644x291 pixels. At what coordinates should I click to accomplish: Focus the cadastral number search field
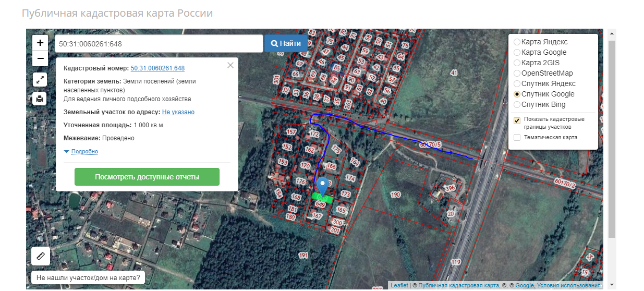(x=159, y=44)
